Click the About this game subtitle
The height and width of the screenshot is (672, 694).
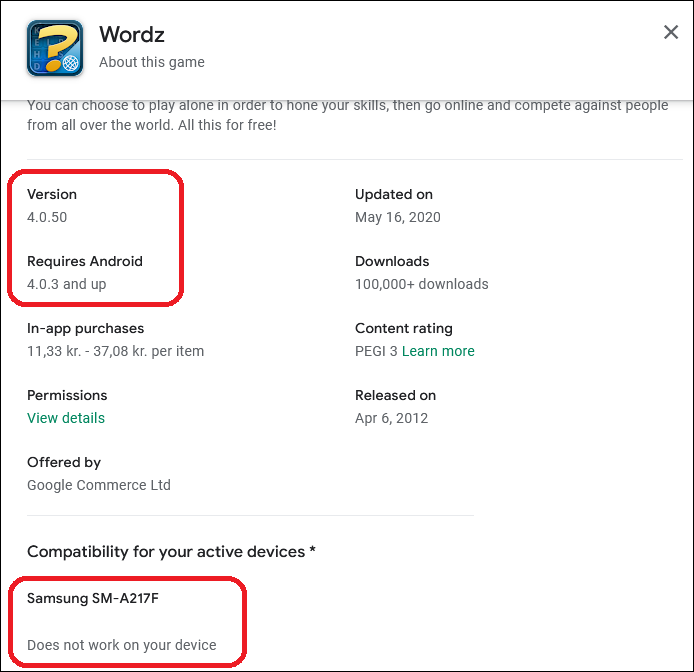152,62
